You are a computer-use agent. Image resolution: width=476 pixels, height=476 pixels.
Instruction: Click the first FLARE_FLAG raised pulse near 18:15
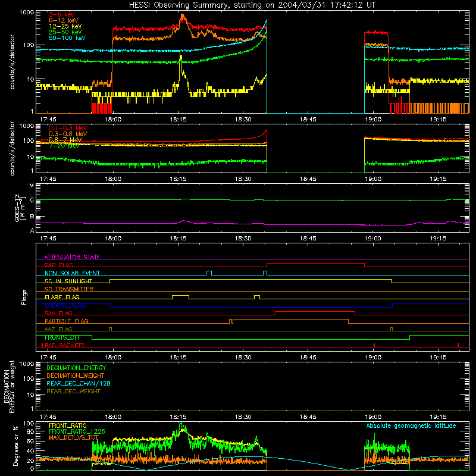click(181, 295)
